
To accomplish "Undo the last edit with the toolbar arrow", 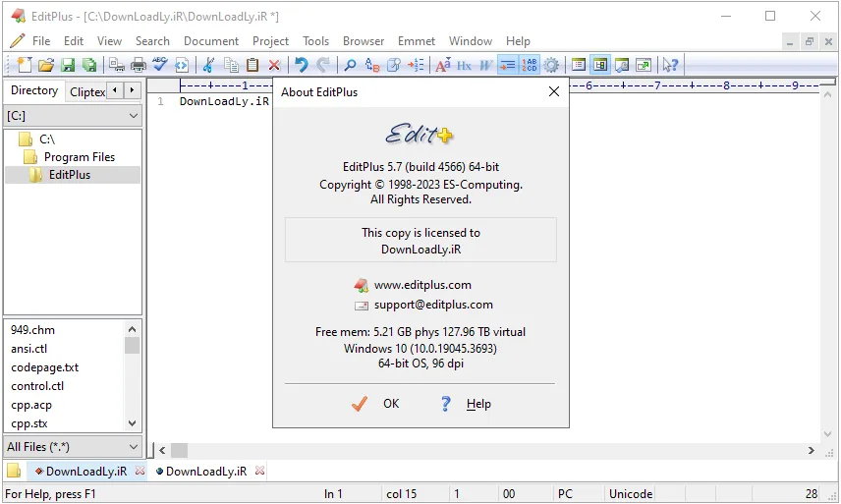I will (x=302, y=65).
